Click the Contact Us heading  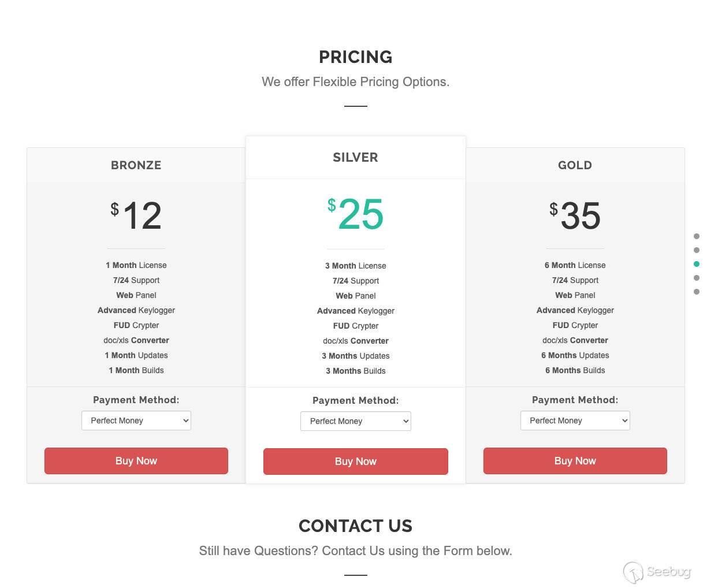(x=356, y=526)
